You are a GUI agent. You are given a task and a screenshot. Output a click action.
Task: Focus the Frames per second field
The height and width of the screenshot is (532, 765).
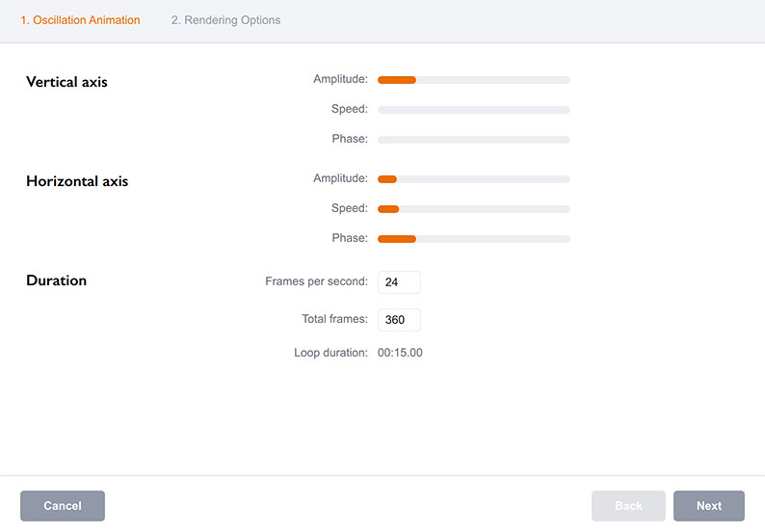399,282
